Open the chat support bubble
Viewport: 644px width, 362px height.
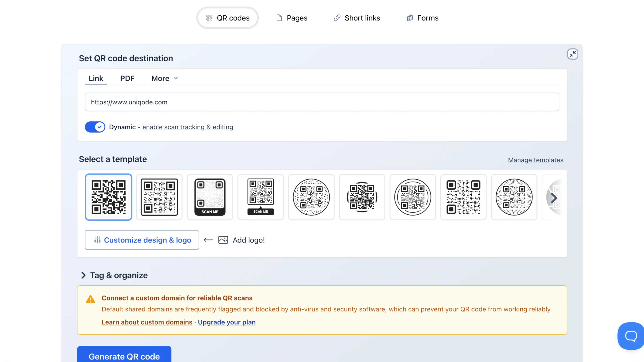coord(631,336)
